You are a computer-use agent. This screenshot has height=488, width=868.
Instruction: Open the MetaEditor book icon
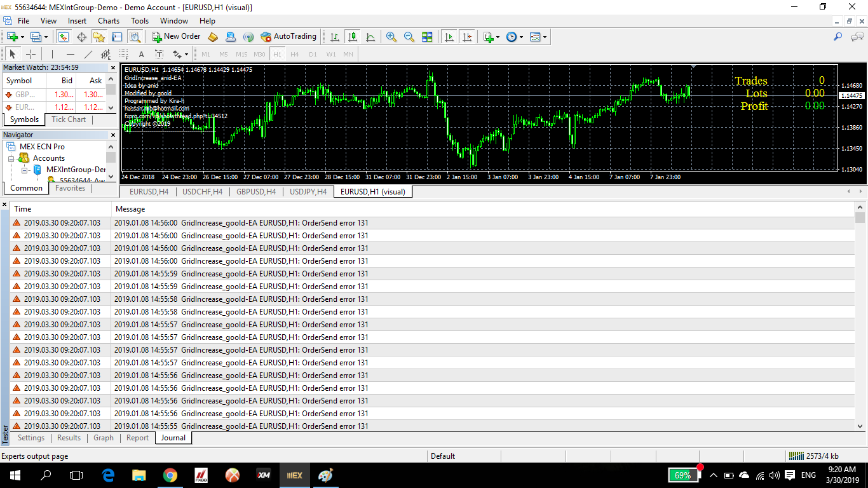click(x=213, y=37)
